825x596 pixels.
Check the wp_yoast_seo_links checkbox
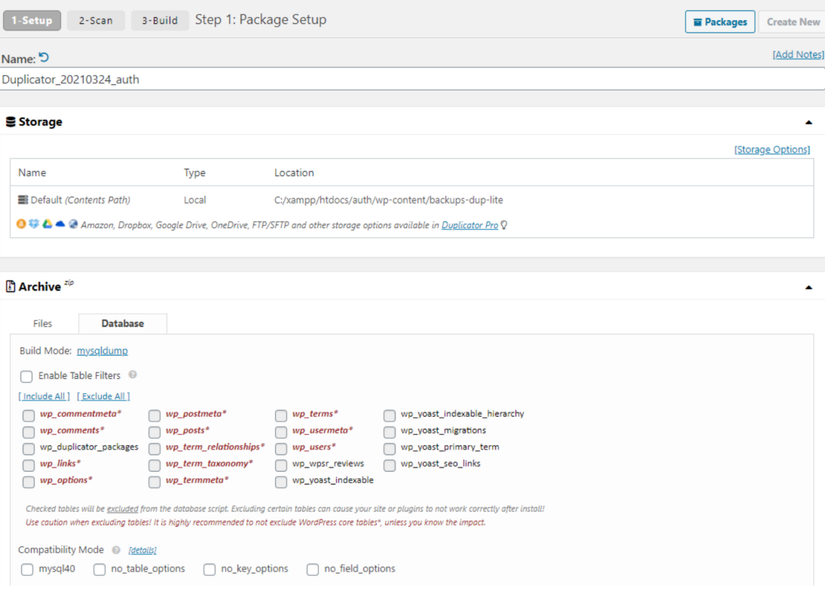click(389, 465)
